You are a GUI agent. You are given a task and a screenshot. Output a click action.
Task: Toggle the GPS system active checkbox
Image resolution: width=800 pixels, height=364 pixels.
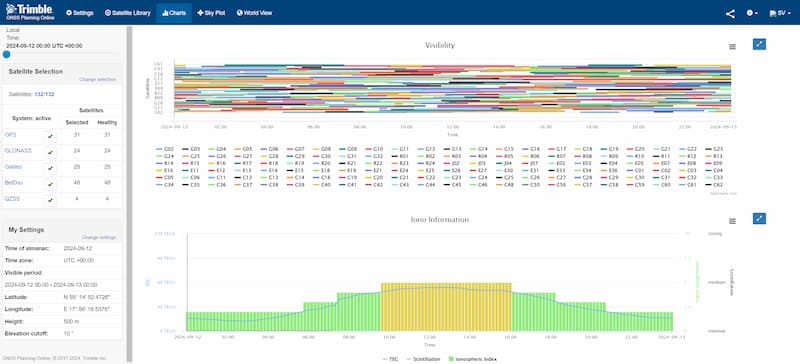tap(50, 136)
